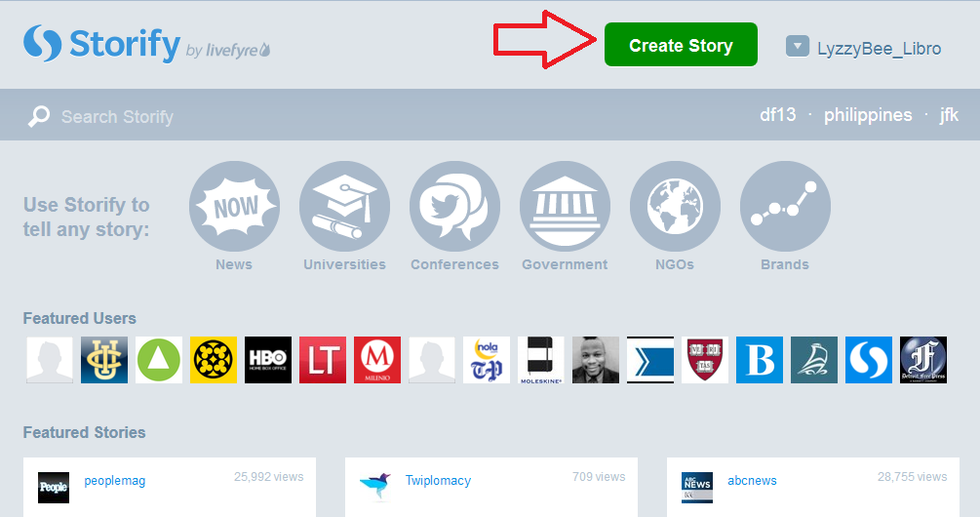Select the Milenio featured user avatar
This screenshot has height=517, width=980.
377,360
